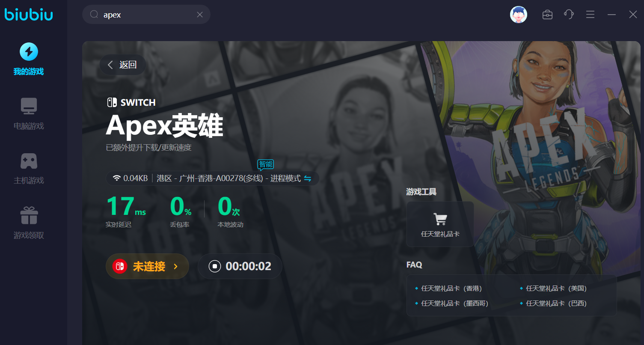
Task: Click the FAQ heading
Action: tap(414, 265)
